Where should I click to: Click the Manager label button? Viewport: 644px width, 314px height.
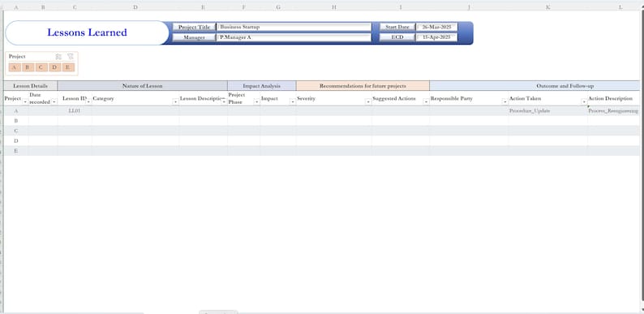click(x=194, y=37)
